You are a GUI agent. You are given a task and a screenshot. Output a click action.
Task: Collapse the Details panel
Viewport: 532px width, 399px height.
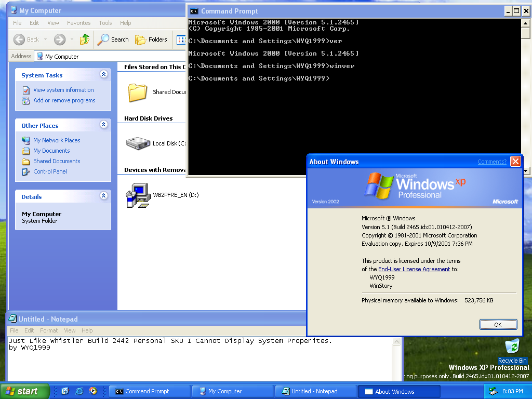103,196
